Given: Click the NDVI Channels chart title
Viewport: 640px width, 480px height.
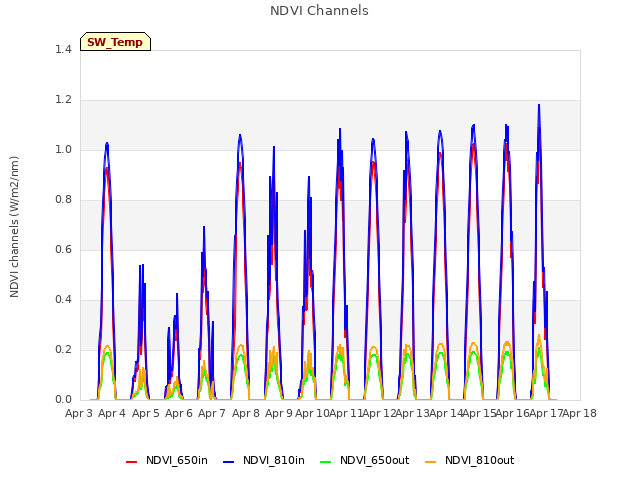Looking at the screenshot, I should (319, 11).
